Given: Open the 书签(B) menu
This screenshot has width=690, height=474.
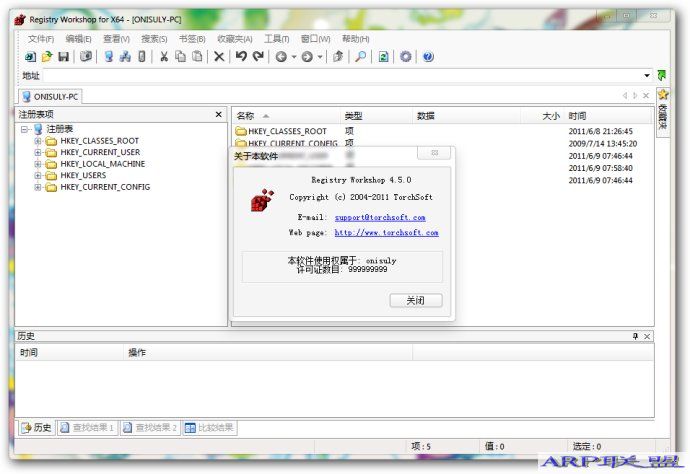Looking at the screenshot, I should [192, 39].
